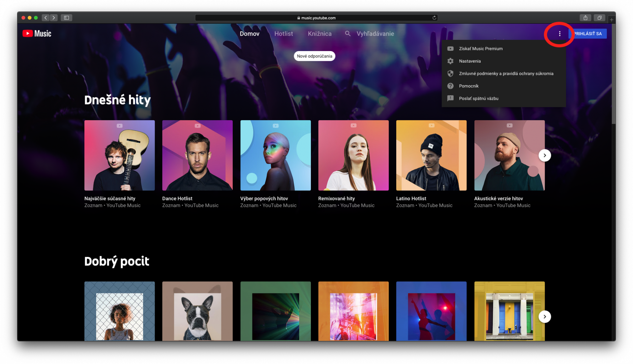Open the Najväčšie súčasné hity playlist thumbnail
This screenshot has width=633, height=364.
(119, 155)
